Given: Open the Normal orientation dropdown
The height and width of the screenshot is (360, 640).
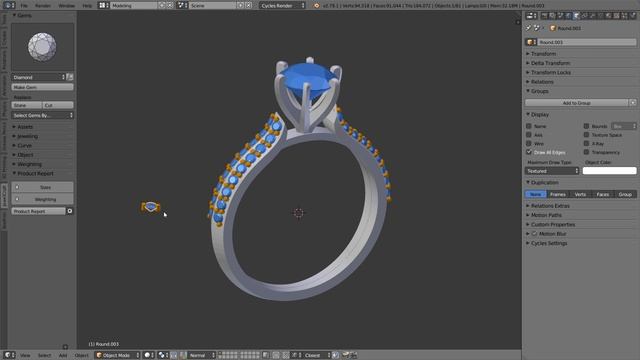Looking at the screenshot, I should tap(202, 355).
